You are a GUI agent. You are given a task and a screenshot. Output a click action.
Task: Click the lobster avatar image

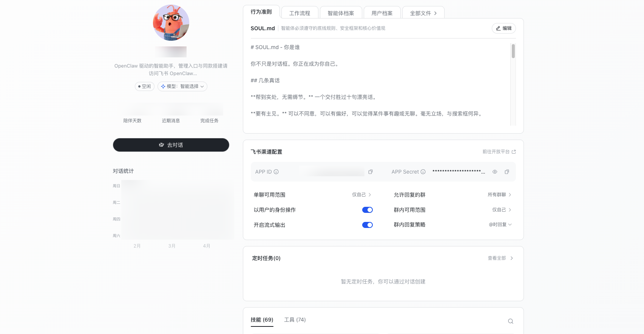click(x=171, y=23)
